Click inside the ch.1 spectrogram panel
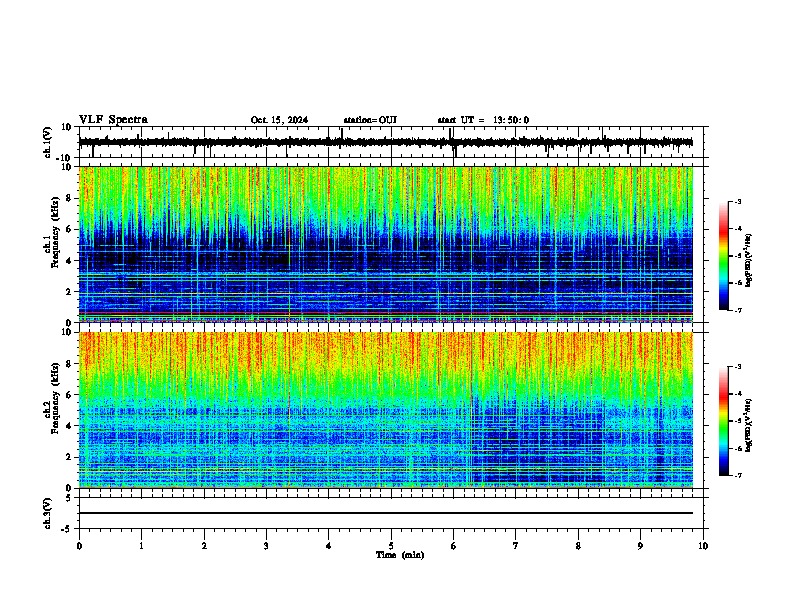This screenshot has width=792, height=612. [x=386, y=244]
